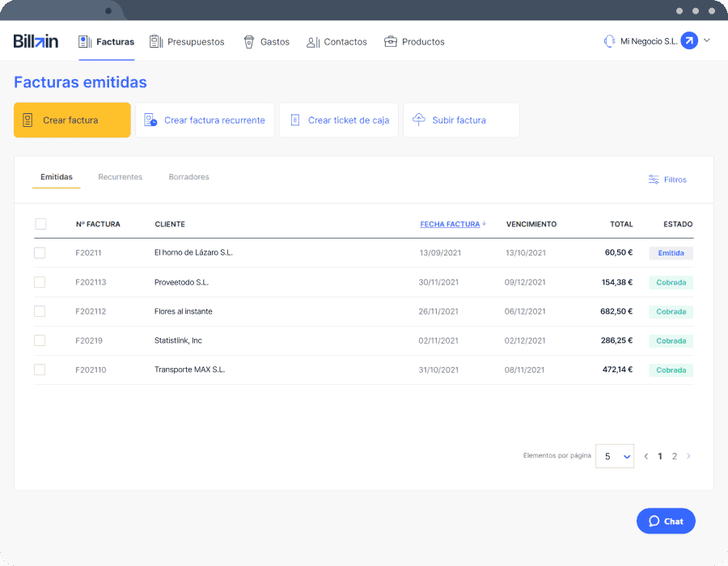
Task: Select checkbox for invoice F20211
Action: [x=40, y=253]
